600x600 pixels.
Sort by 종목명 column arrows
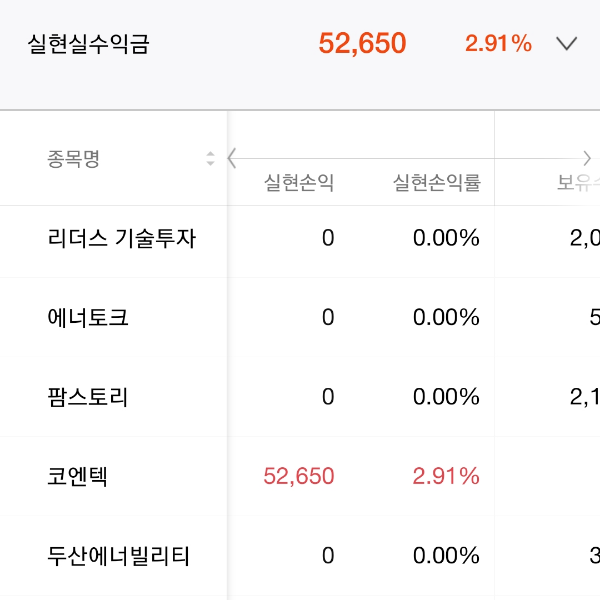[210, 158]
